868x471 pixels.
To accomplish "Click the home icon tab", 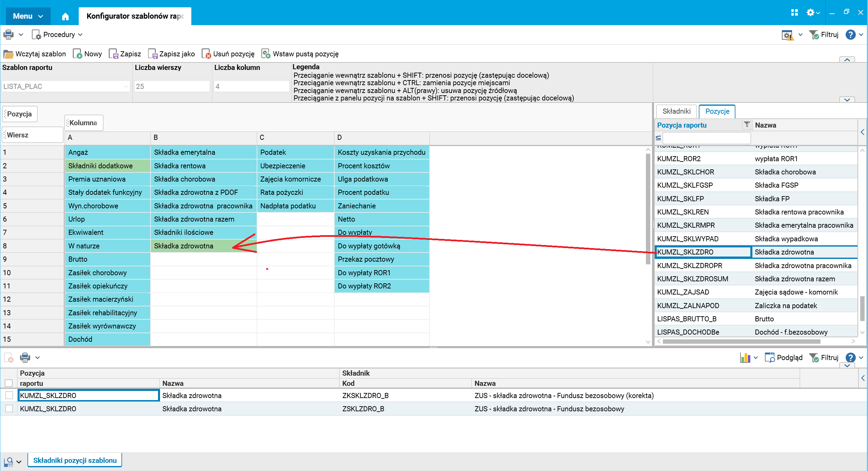I will point(65,16).
